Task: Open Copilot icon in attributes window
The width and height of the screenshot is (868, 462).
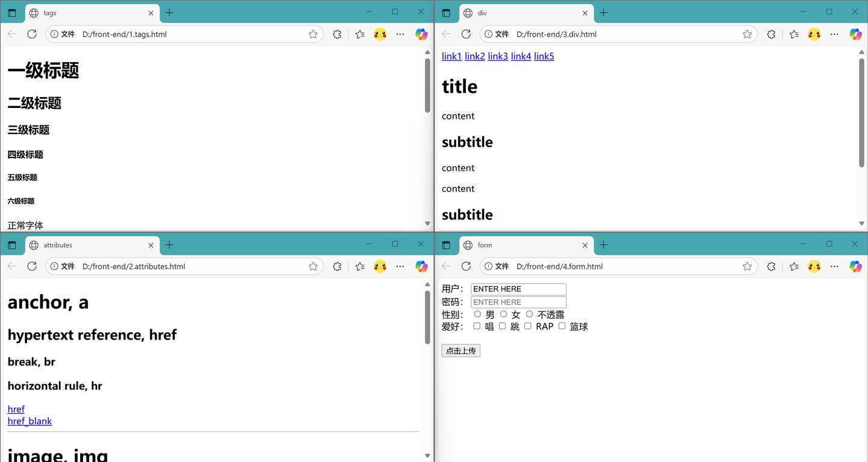Action: (x=421, y=267)
